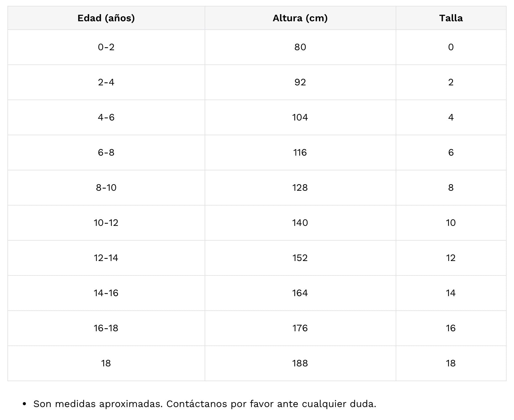Select the height cell showing 188
Viewport: 514px width, 420px height.
point(300,363)
